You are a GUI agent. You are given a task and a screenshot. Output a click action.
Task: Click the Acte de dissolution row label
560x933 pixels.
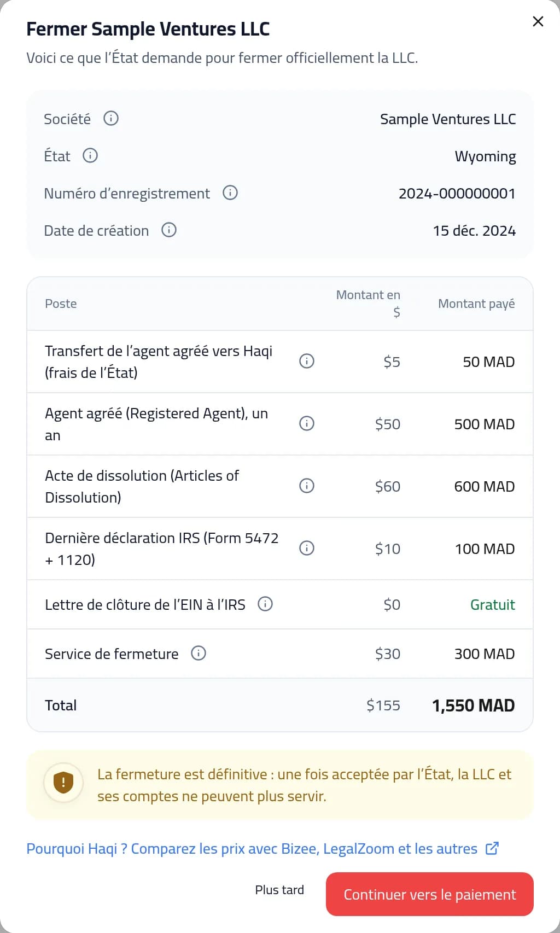pyautogui.click(x=142, y=486)
